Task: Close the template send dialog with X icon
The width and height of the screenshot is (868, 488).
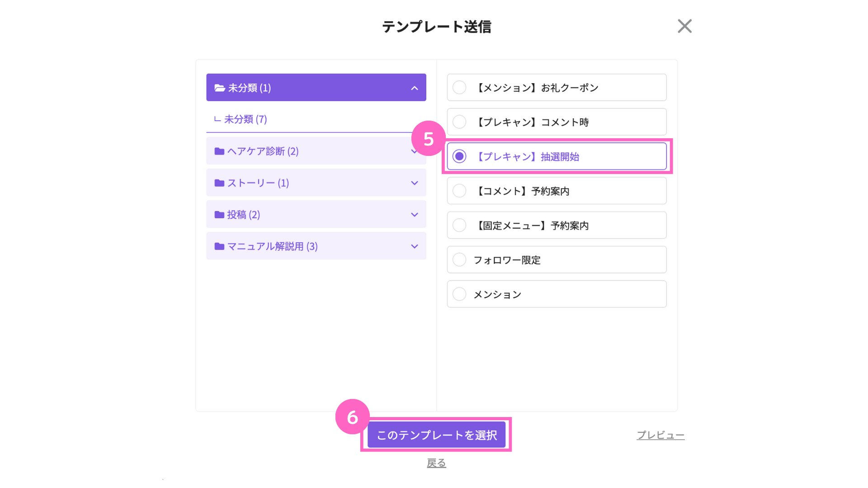Action: [684, 26]
